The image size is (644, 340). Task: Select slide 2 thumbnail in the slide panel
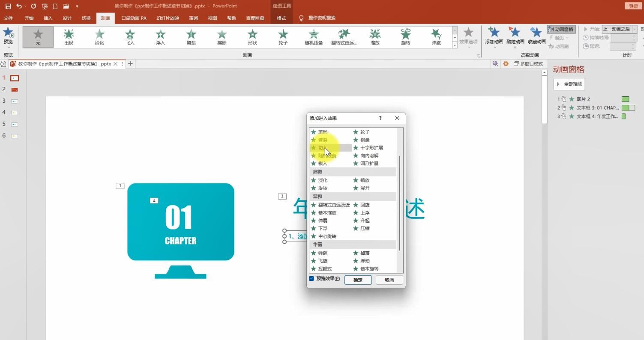15,89
